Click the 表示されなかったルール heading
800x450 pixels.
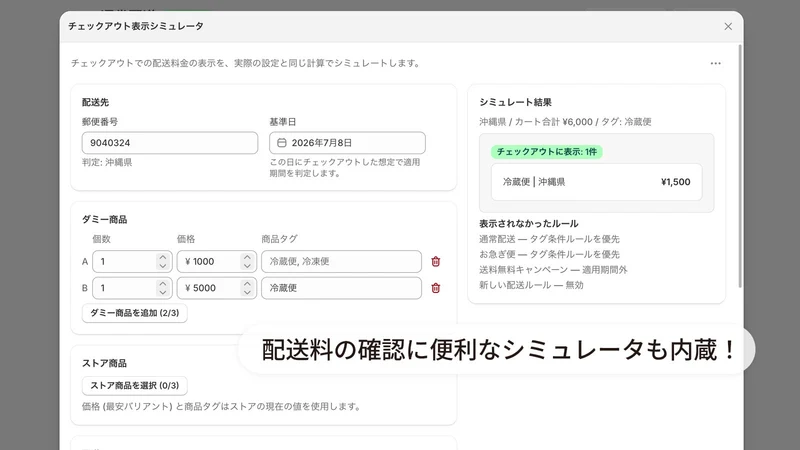pos(529,224)
